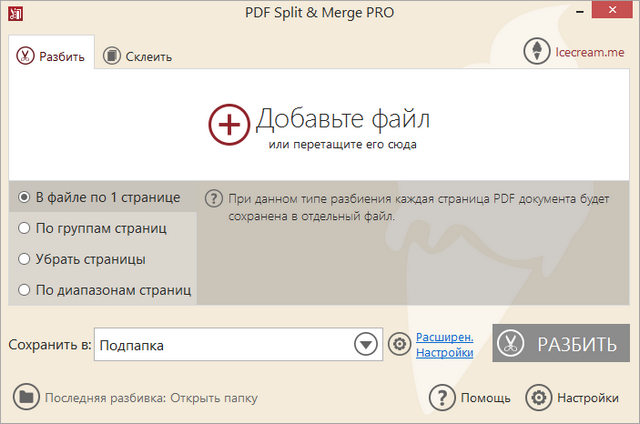Switch to the Склеить tab
This screenshot has height=424, width=640.
coord(137,56)
